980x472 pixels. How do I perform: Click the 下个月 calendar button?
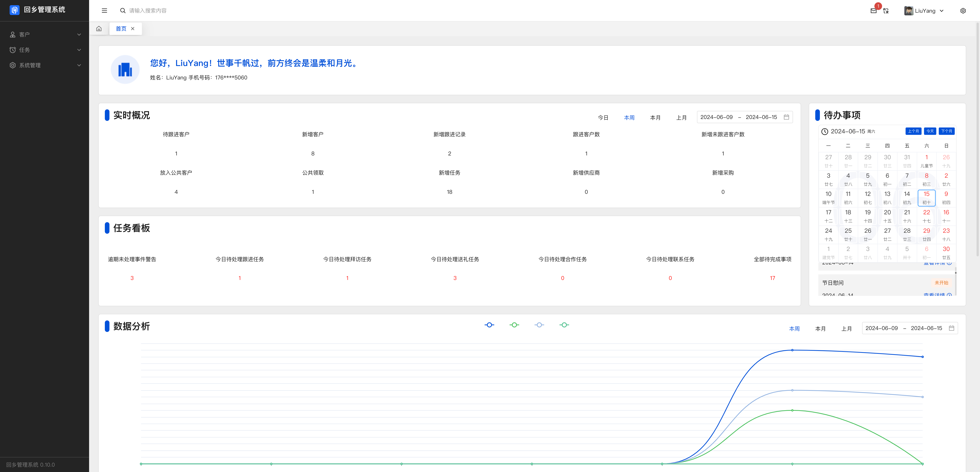pos(947,131)
